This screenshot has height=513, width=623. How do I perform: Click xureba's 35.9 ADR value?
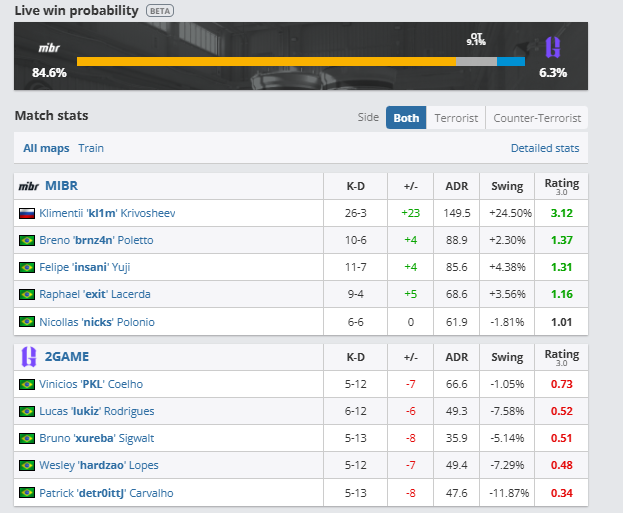click(x=457, y=438)
